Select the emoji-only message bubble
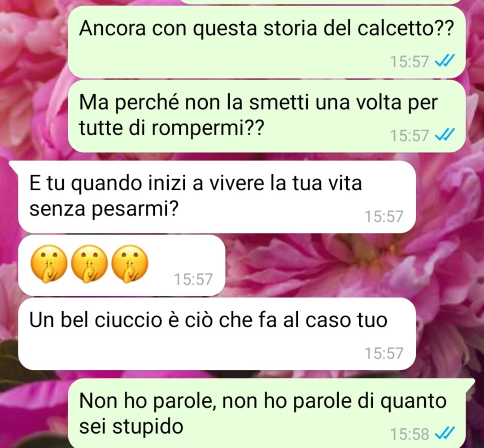484x448 pixels. [122, 265]
